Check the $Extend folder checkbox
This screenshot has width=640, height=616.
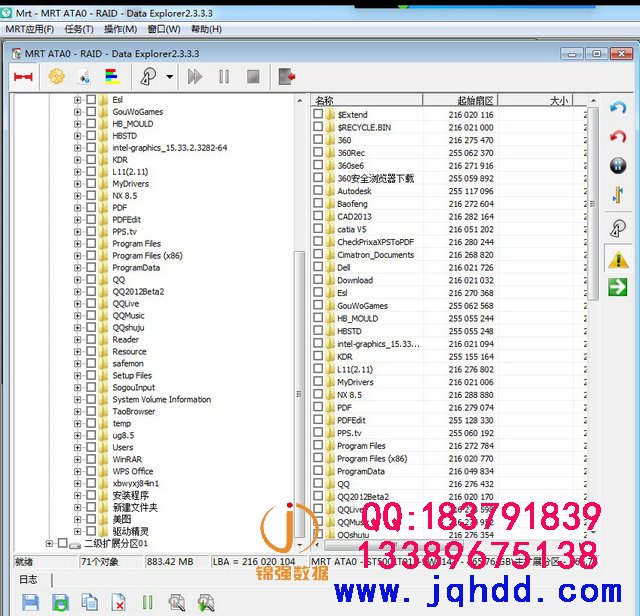(318, 114)
